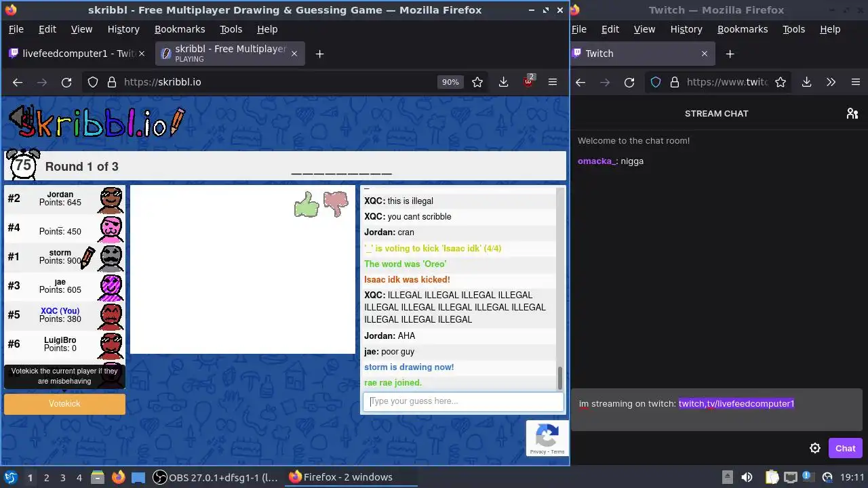This screenshot has width=868, height=488.
Task: Click the reCAPTCHA badge
Action: point(547,438)
